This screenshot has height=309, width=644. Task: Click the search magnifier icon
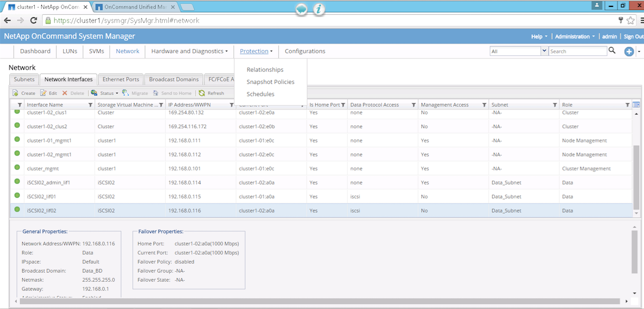pyautogui.click(x=612, y=51)
